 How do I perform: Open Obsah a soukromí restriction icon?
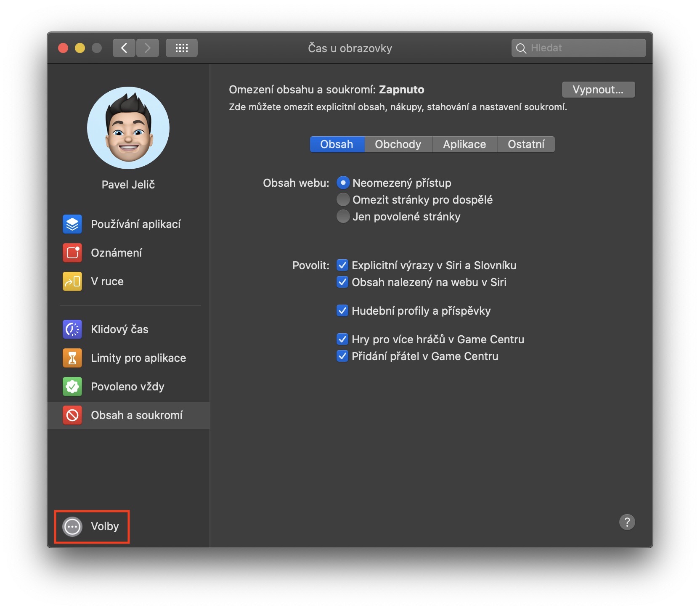click(72, 415)
